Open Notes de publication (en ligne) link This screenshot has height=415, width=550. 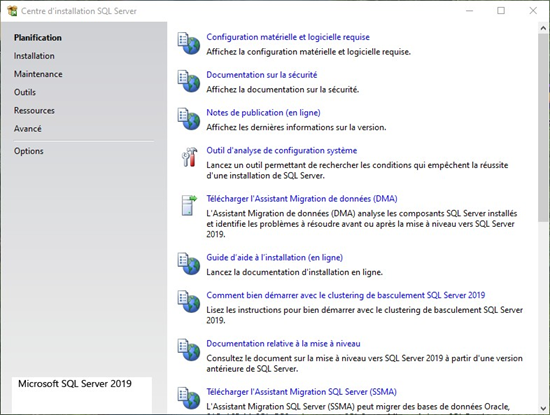point(263,113)
